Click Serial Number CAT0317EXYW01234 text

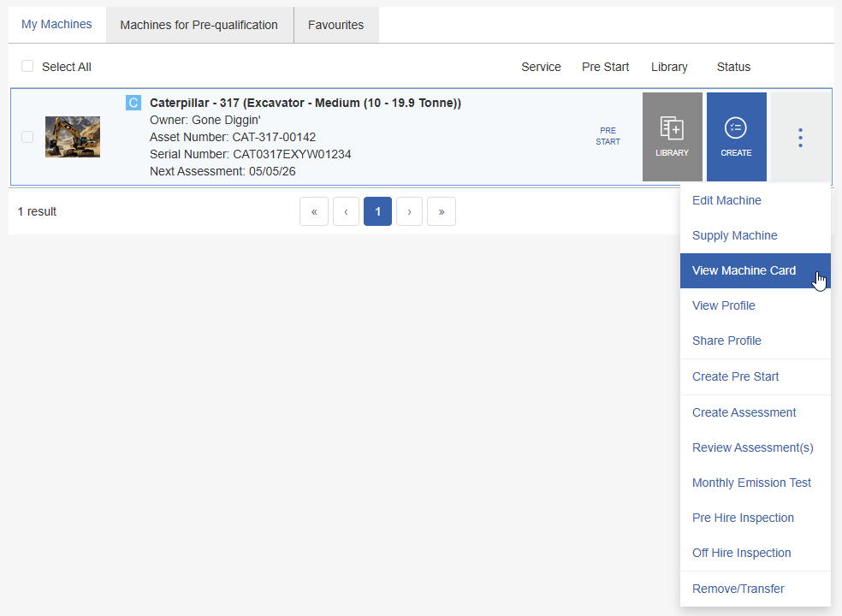tap(250, 154)
